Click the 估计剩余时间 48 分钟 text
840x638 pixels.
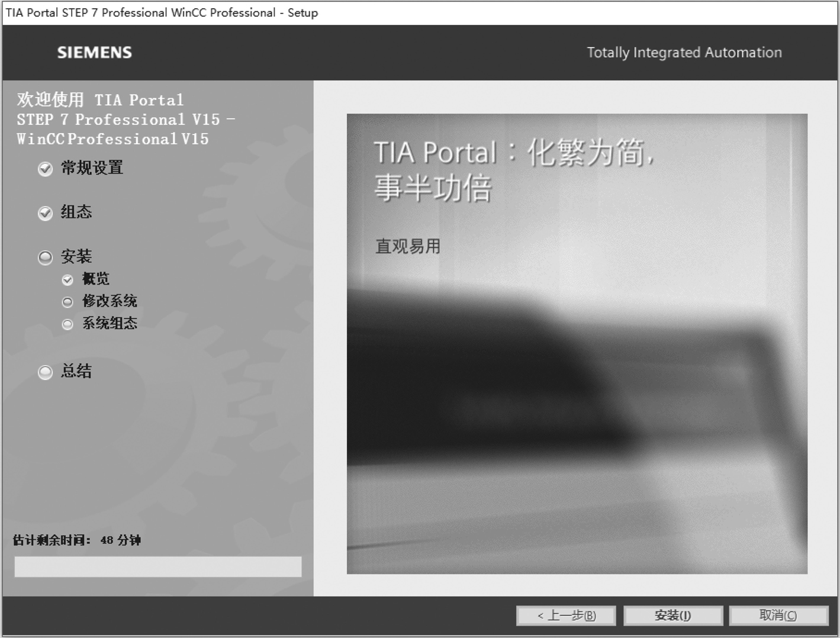tap(77, 540)
